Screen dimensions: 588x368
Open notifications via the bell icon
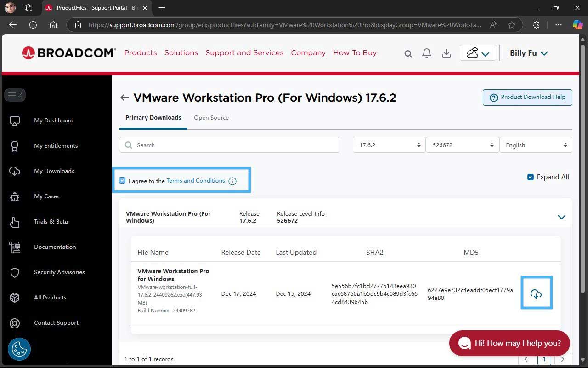tap(426, 53)
